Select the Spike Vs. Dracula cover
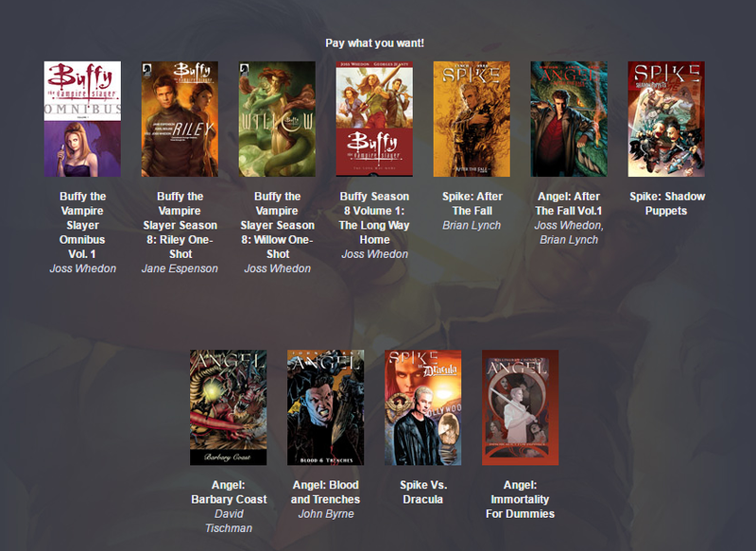This screenshot has height=551, width=756. click(422, 407)
